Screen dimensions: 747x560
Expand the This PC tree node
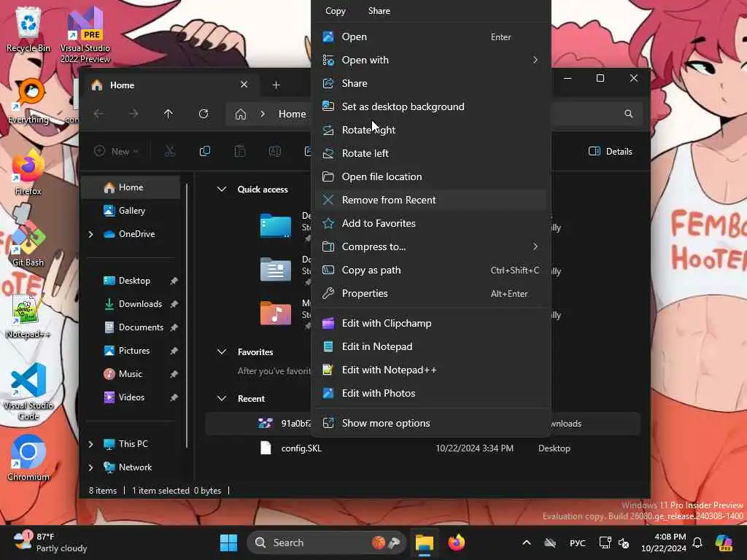(90, 444)
